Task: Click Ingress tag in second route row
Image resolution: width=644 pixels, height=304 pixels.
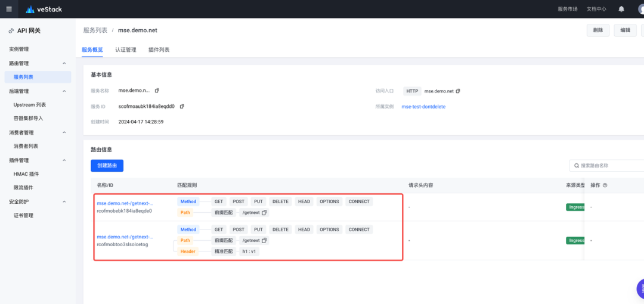Action: (575, 240)
